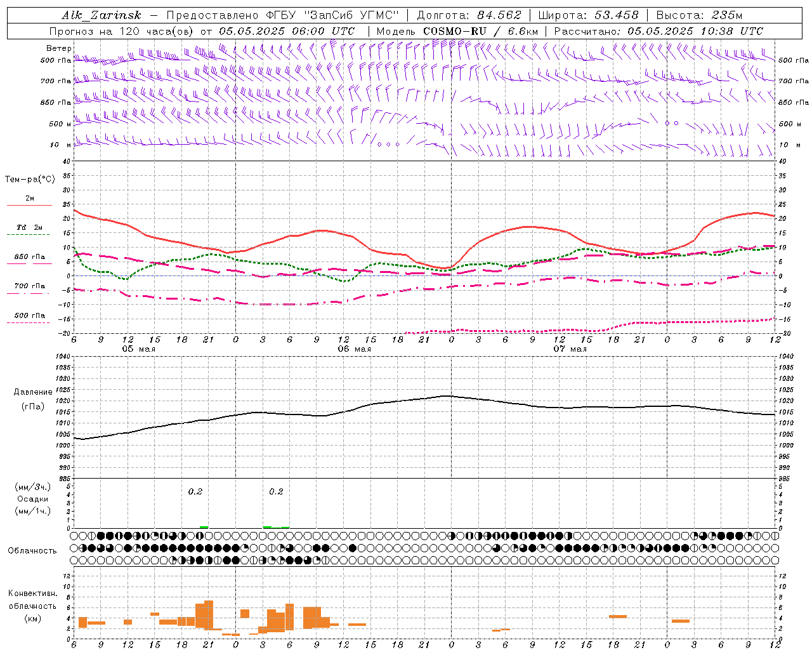Viewport: 812px width, 650px height.
Task: Select the (гПа) pressure unit label
Action: coord(33,406)
